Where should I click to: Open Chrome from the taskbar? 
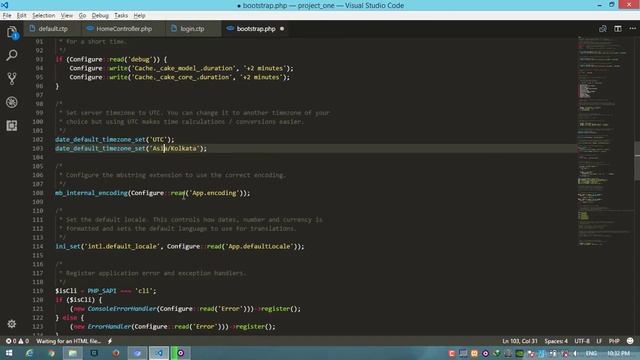pyautogui.click(x=51, y=353)
